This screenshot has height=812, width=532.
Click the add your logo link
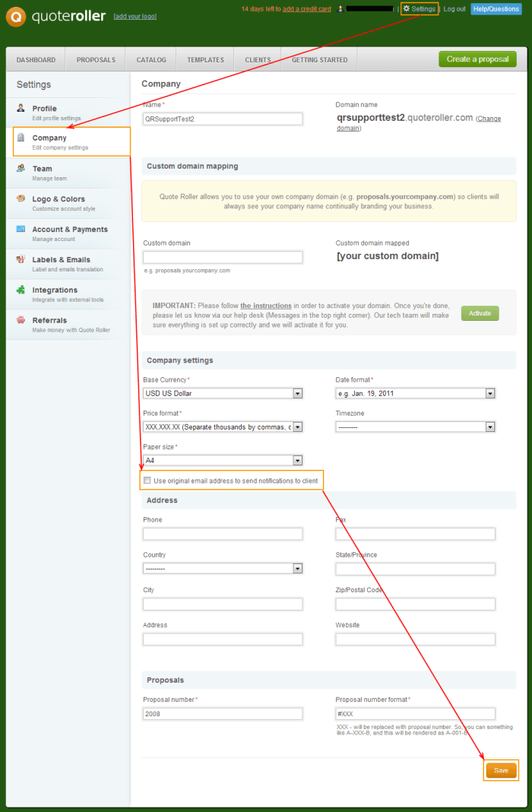[135, 17]
